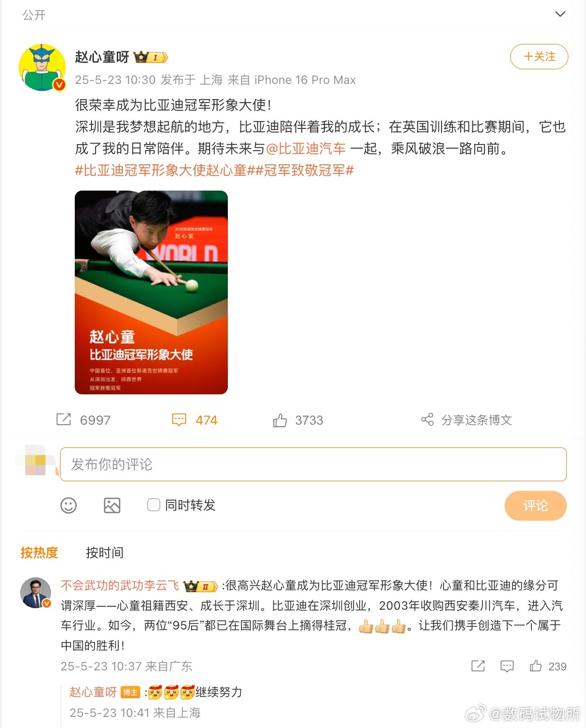Reply to 李云飞's comment via speech bubble icon
The height and width of the screenshot is (728, 586).
pyautogui.click(x=507, y=666)
